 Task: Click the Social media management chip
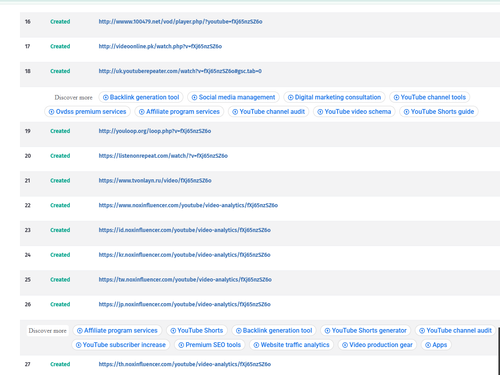point(233,97)
